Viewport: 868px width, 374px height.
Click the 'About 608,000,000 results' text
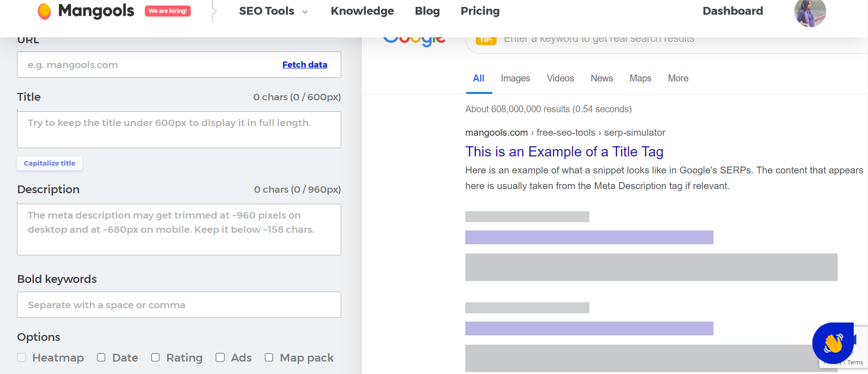tap(548, 109)
